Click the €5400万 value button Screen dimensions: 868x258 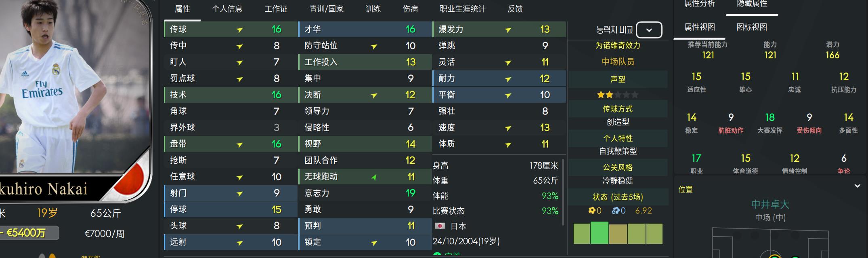pyautogui.click(x=27, y=233)
